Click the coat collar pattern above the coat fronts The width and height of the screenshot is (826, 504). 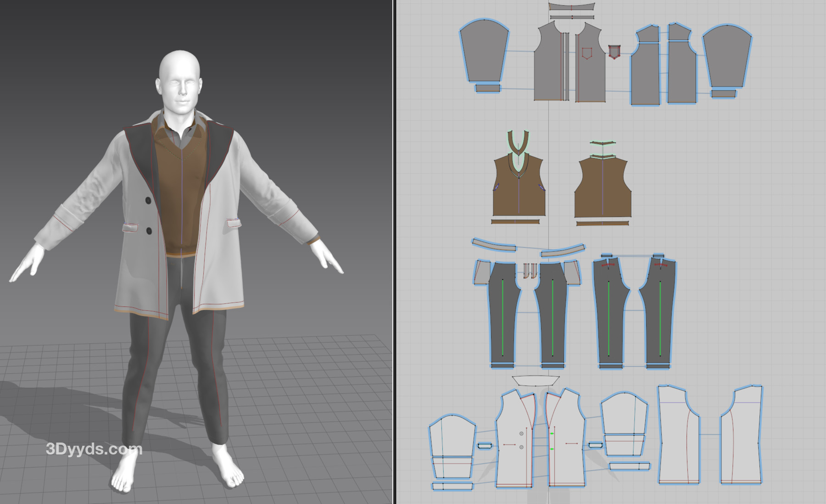(536, 381)
